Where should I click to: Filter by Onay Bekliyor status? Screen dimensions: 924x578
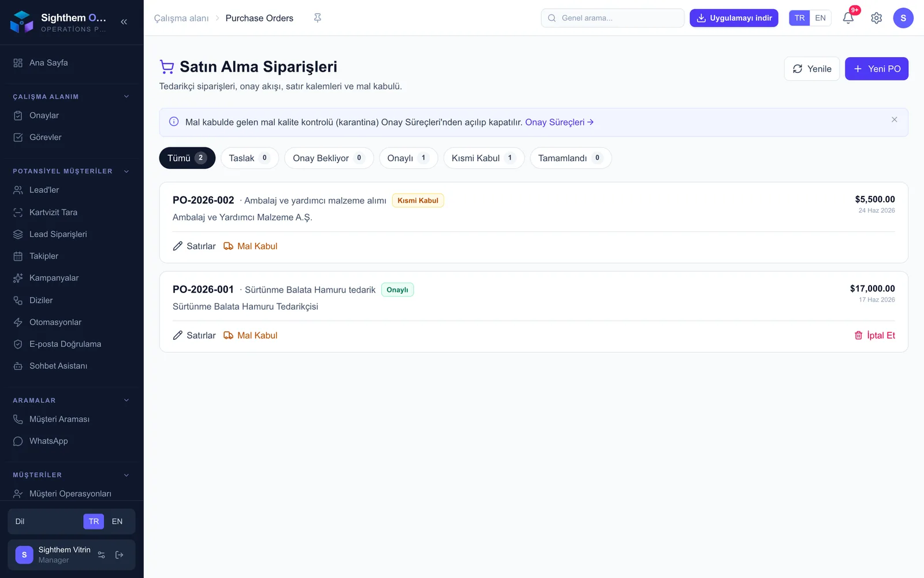click(329, 158)
